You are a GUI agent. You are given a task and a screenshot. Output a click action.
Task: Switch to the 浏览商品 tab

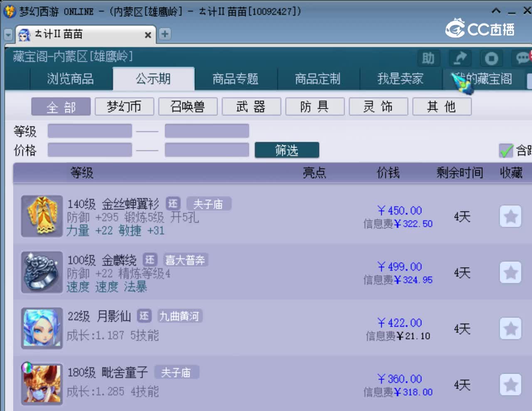[x=71, y=79]
